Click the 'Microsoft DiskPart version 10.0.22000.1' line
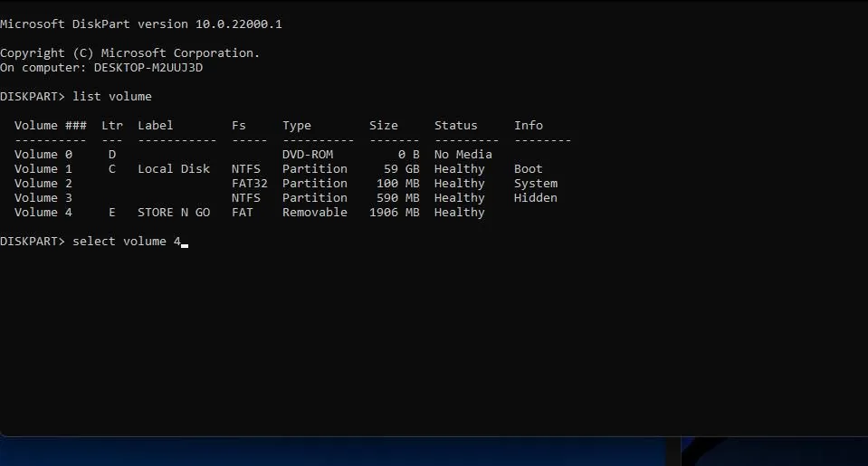 [140, 24]
